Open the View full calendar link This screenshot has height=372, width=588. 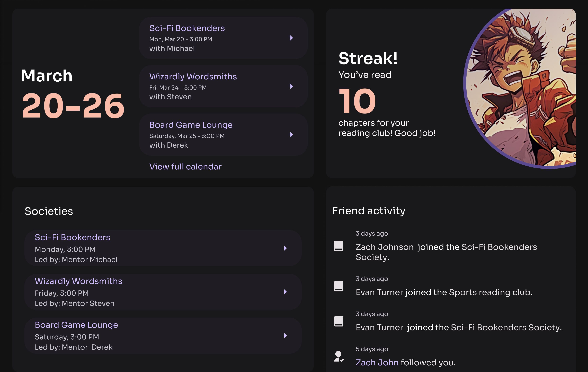185,167
